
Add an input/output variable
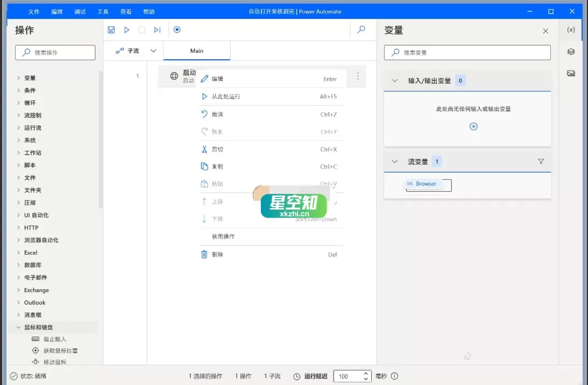pyautogui.click(x=473, y=126)
